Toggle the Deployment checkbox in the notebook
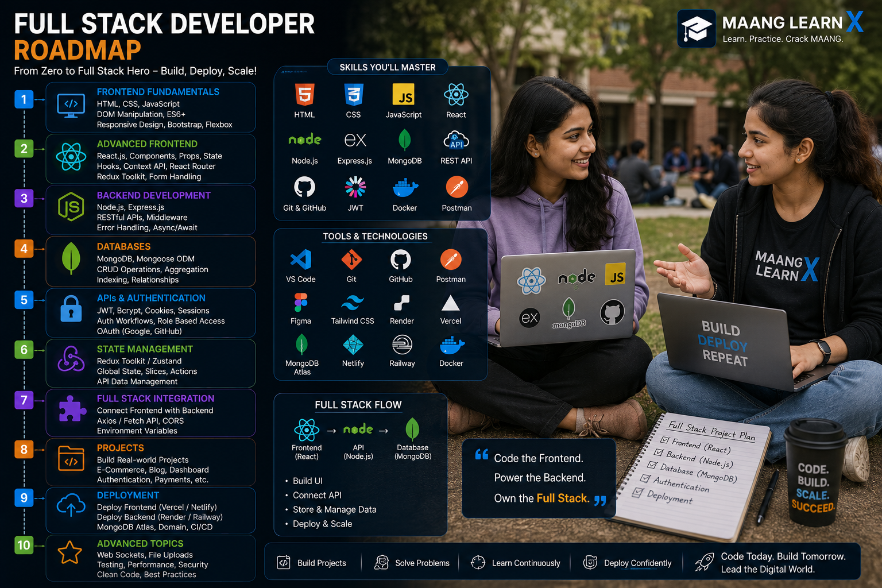Screen dimensions: 882x588 click(638, 492)
